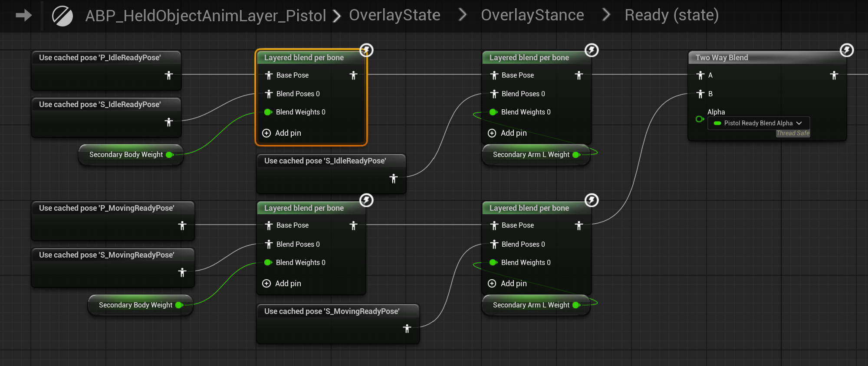Click the Secondary Arm L Weight output pin at bottom

click(576, 305)
